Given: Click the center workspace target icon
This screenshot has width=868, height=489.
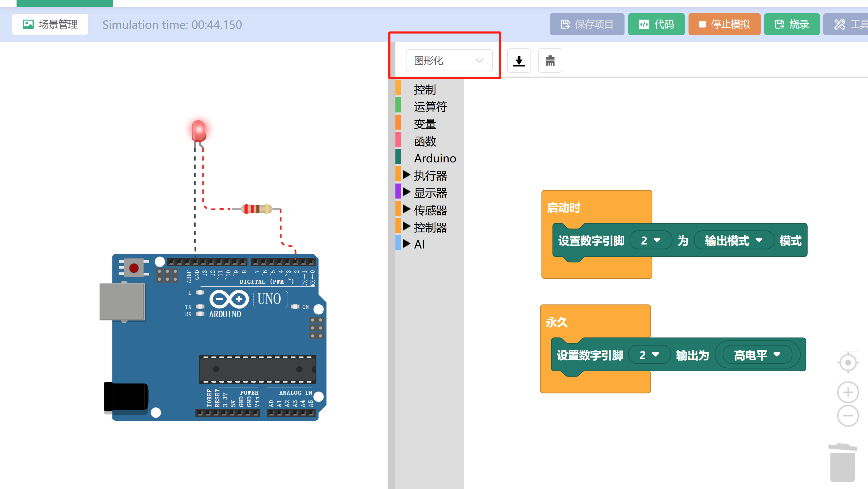Looking at the screenshot, I should [847, 363].
